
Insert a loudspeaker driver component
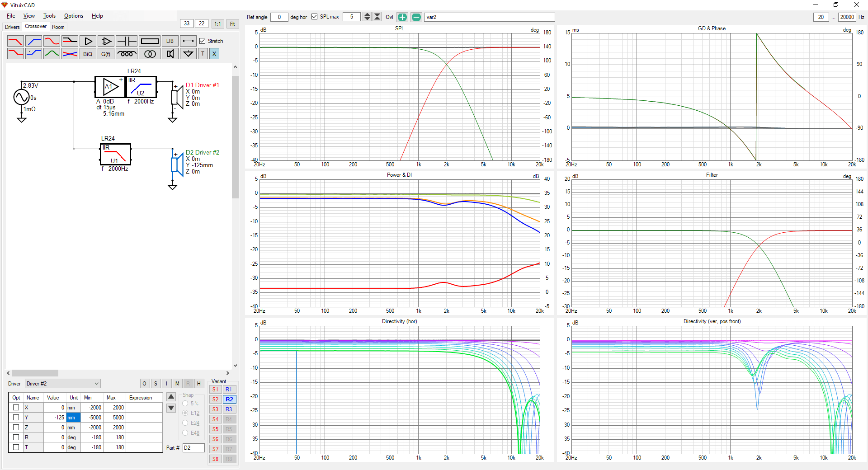170,54
